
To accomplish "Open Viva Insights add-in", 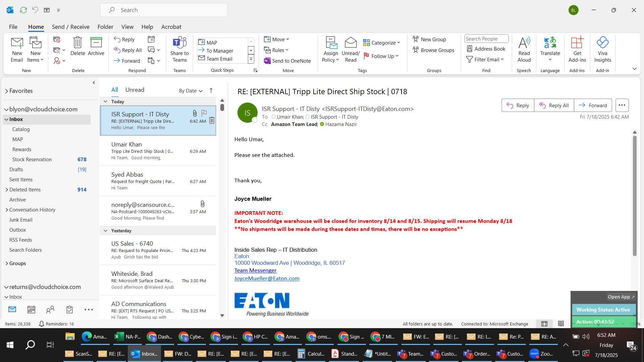I will [x=602, y=50].
